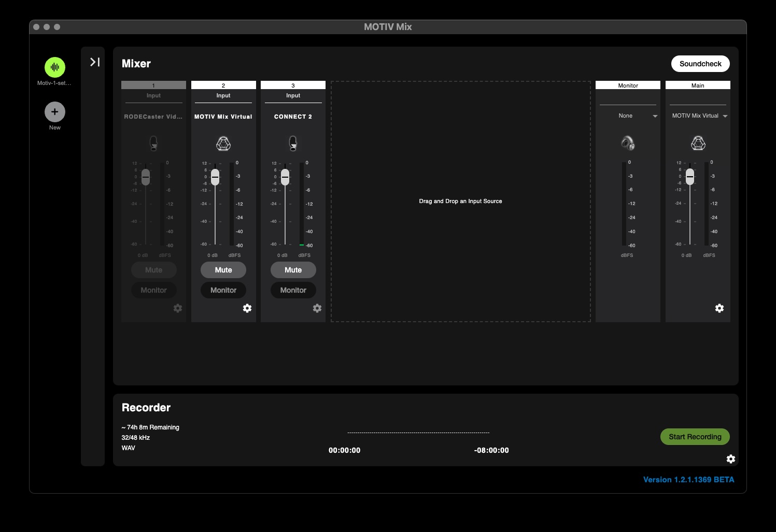Screen dimensions: 776x532
Task: Open Main output settings gear
Action: point(719,308)
